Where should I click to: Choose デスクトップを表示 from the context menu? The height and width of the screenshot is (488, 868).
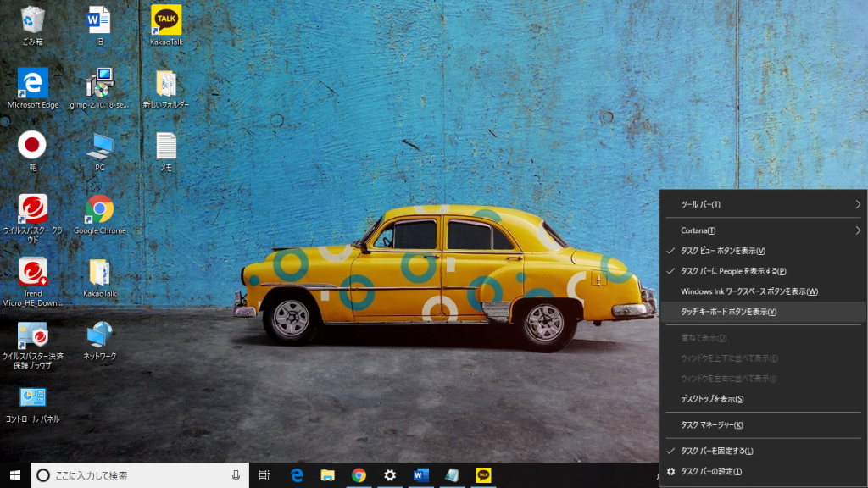pos(711,399)
